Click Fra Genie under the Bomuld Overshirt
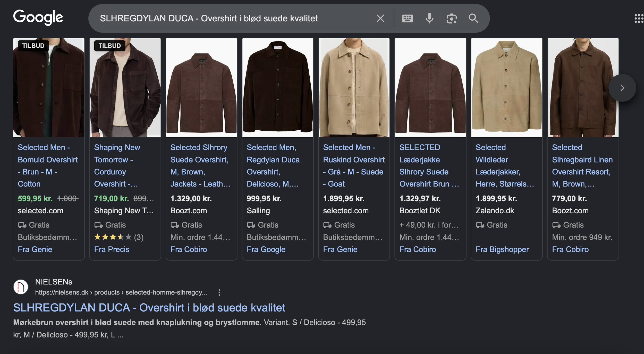 click(x=35, y=249)
